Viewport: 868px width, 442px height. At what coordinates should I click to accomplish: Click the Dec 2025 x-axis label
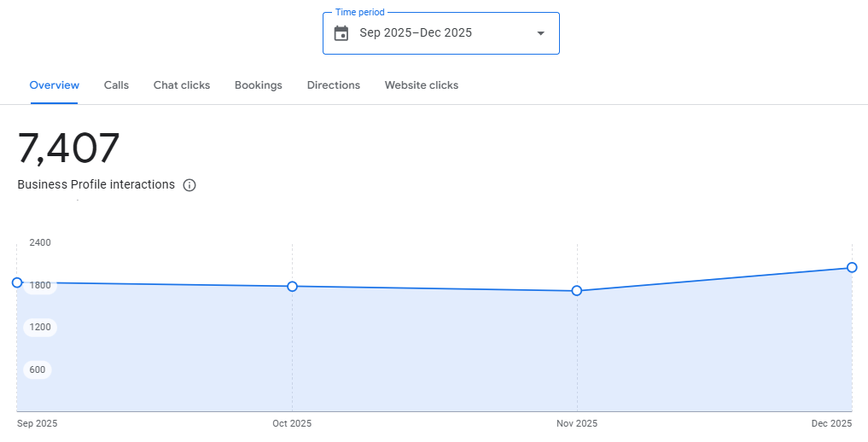(831, 424)
